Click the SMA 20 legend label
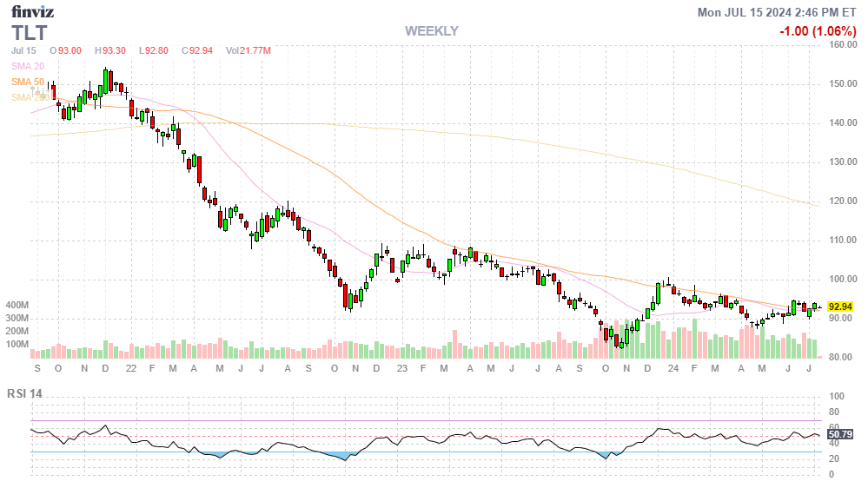This screenshot has height=488, width=868. (x=28, y=66)
